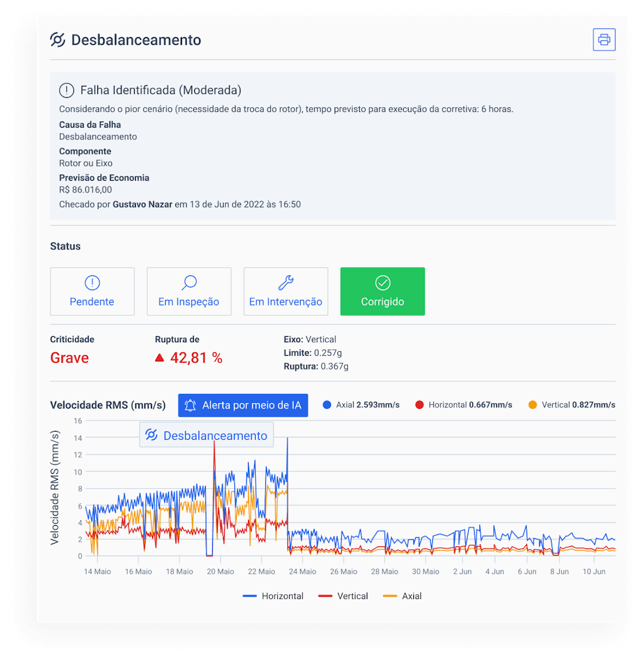The height and width of the screenshot is (661, 644).
Task: Click the magnifier icon in Em Inspeção
Action: pos(189,283)
